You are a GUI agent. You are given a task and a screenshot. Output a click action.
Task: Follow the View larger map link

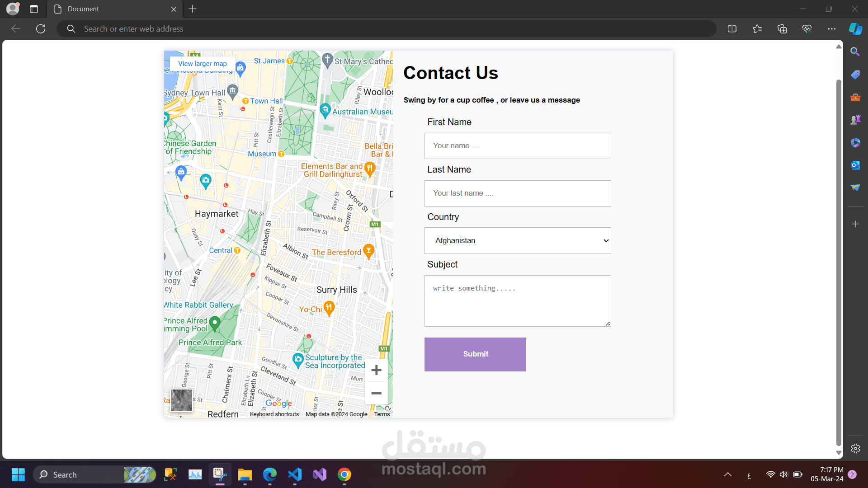[x=203, y=64]
